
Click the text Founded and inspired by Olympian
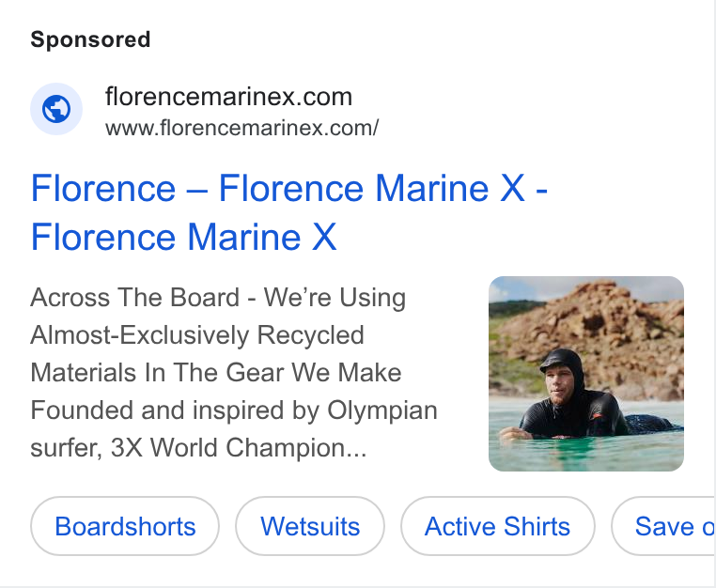234,410
